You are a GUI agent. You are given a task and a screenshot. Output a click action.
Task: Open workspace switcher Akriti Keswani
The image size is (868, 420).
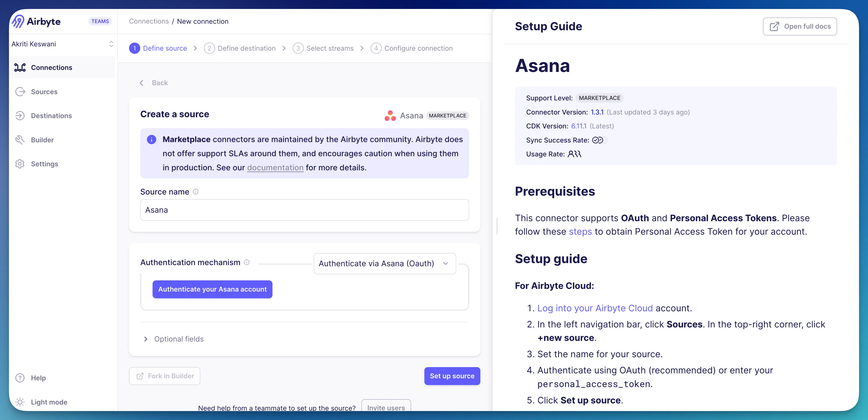tap(63, 44)
